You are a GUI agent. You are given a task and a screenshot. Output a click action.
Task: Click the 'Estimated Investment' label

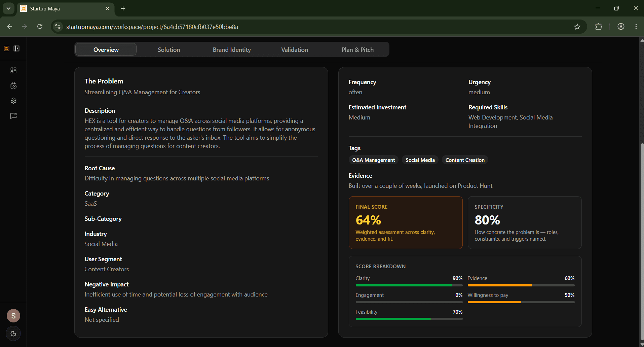point(377,107)
